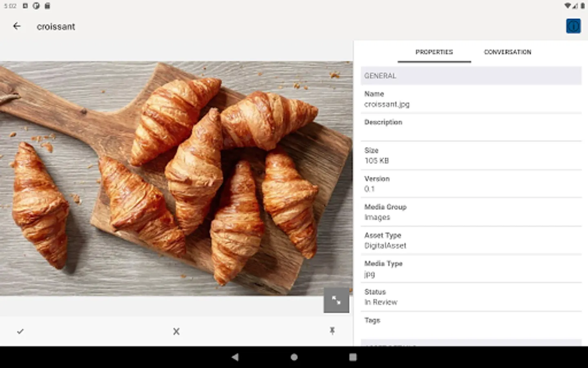
Task: Tap the DigitalAsset asset type value
Action: (385, 245)
